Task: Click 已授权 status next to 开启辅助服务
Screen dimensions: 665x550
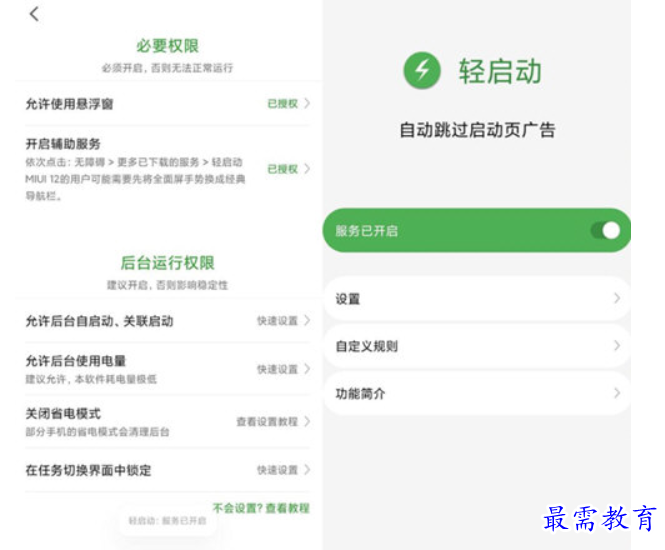Action: point(282,169)
